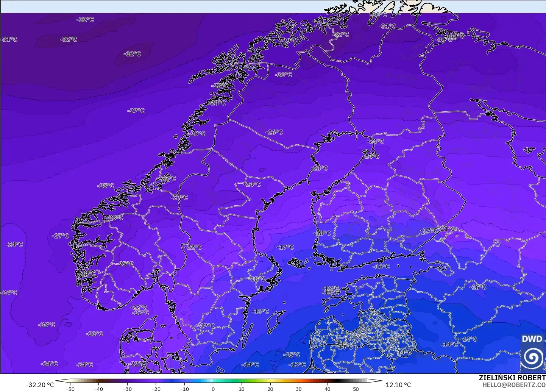Screen dimensions: 546x392
Task: Click the -30°C label in northern Sweden
Action: (284, 75)
